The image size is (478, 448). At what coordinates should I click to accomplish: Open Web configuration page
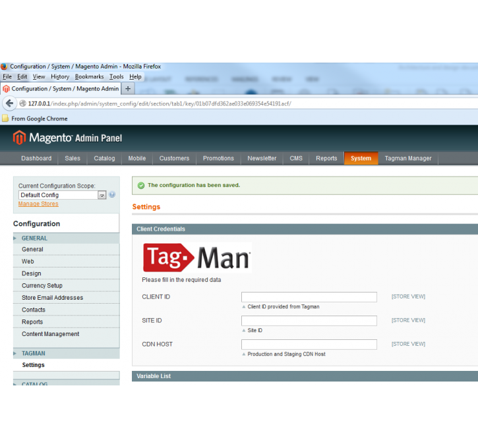click(66, 262)
